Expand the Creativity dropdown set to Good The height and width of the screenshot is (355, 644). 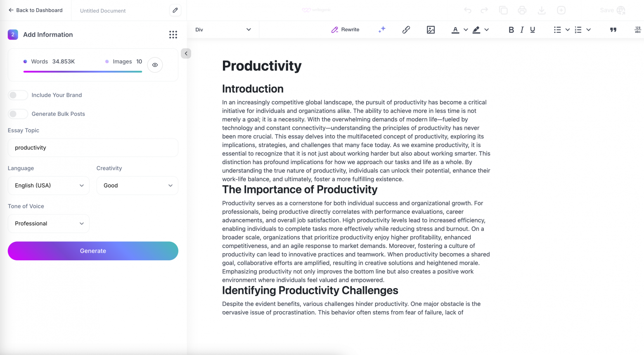[x=137, y=186]
